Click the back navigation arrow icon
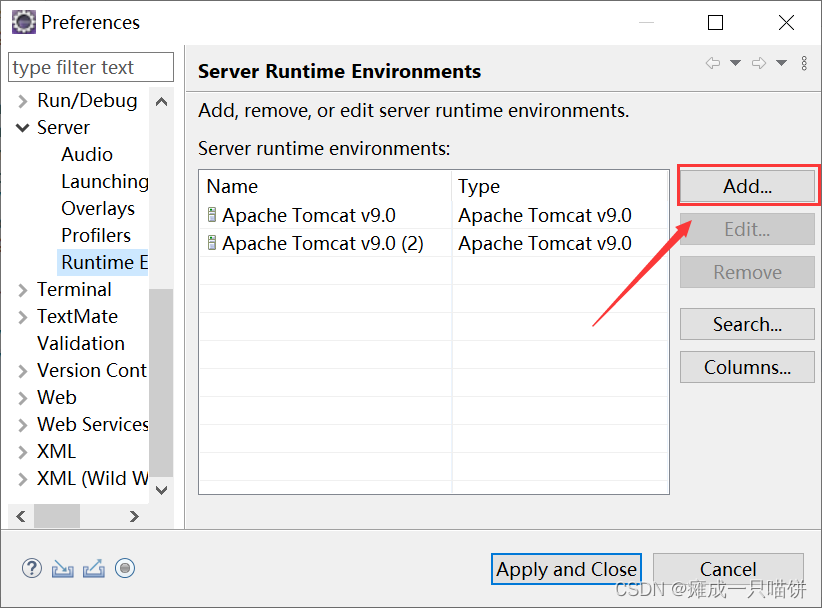The image size is (822, 608). (x=712, y=63)
